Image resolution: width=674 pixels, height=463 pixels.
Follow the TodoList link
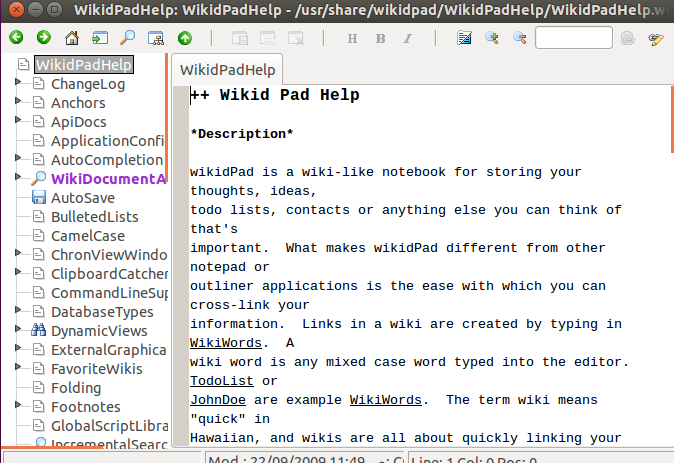tap(222, 381)
